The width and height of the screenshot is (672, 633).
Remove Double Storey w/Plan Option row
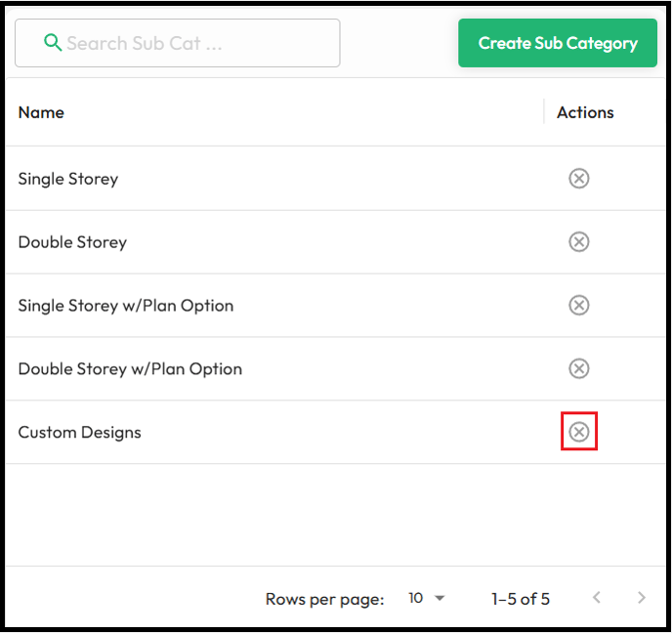point(578,368)
